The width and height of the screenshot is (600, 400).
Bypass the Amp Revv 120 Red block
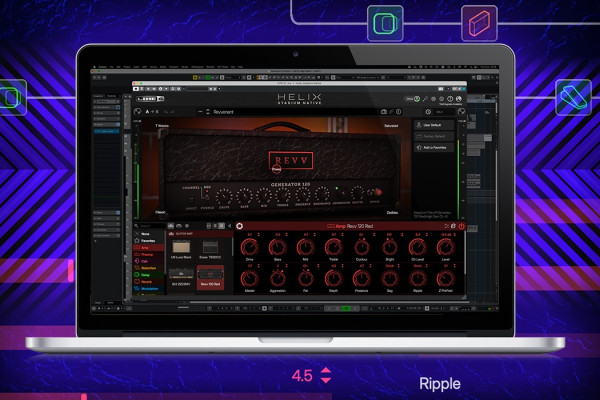[x=461, y=226]
